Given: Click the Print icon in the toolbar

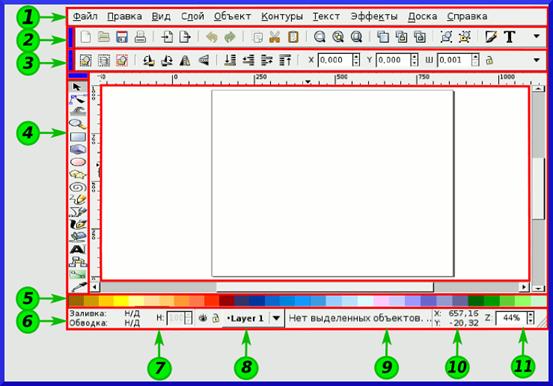Looking at the screenshot, I should point(140,37).
